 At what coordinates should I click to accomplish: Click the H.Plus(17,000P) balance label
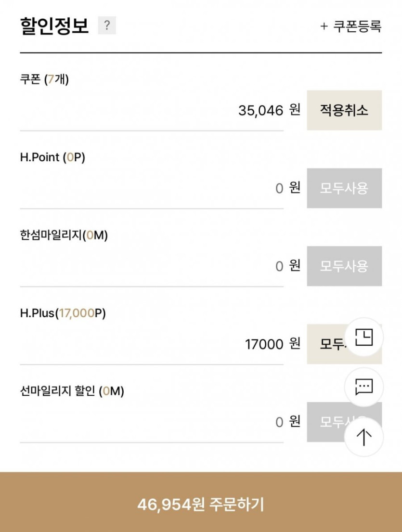63,313
